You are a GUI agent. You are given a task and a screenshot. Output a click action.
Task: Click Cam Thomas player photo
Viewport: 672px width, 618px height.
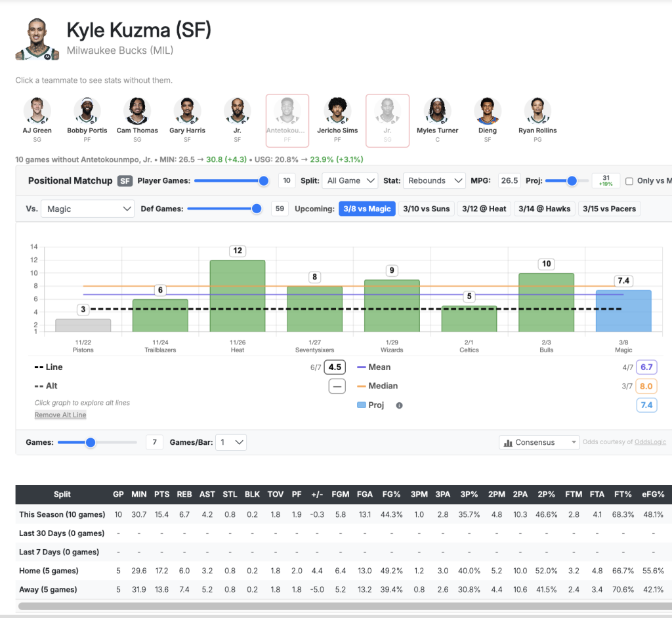pos(137,111)
